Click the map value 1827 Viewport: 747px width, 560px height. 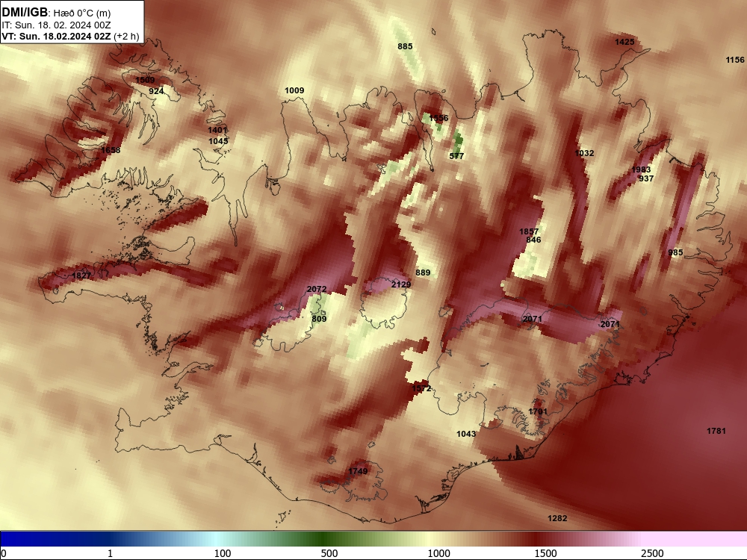tap(81, 276)
